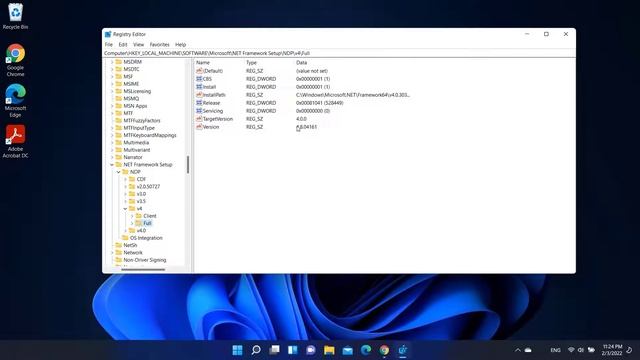Click the Install DWORD value icon
This screenshot has width=640, height=360.
pyautogui.click(x=199, y=87)
